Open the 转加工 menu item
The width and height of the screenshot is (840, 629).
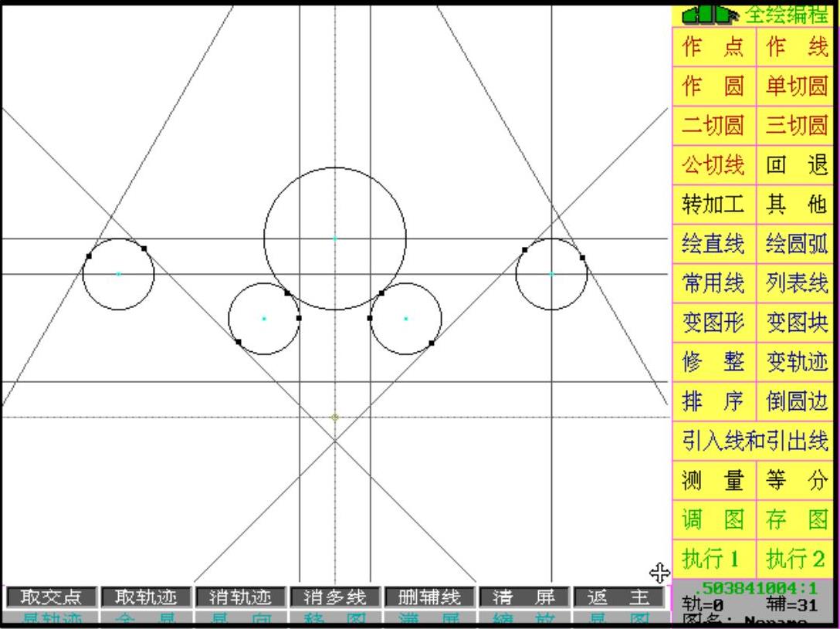[x=713, y=204]
